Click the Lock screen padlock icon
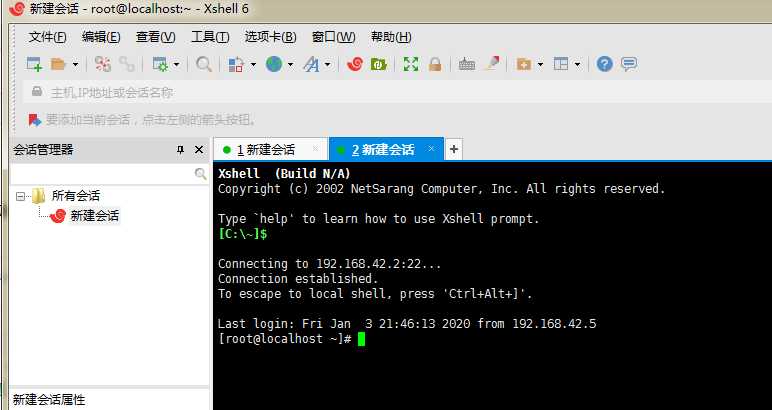Viewport: 772px width, 410px height. click(x=435, y=64)
